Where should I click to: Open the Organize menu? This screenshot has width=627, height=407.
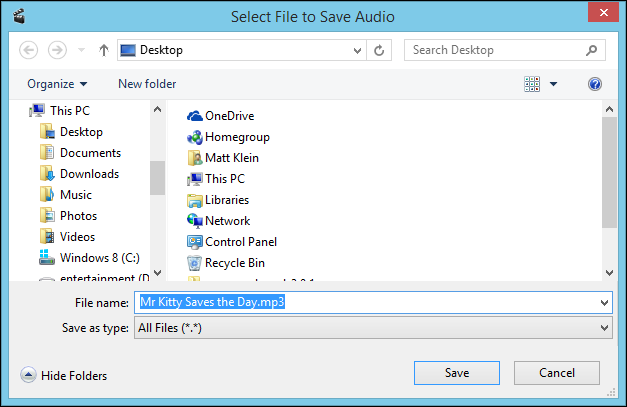point(57,85)
